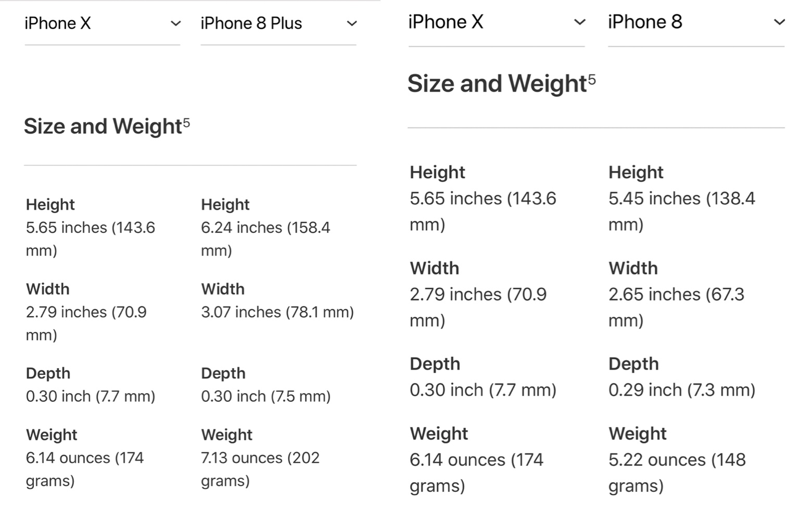The width and height of the screenshot is (812, 531).
Task: Open footnote 5 in left Size and Weight heading
Action: pos(186,123)
